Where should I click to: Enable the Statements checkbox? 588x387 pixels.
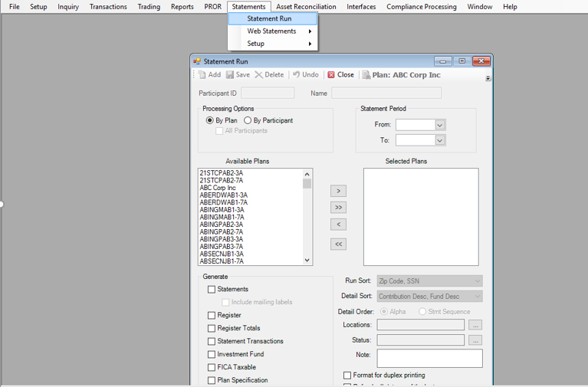click(212, 290)
